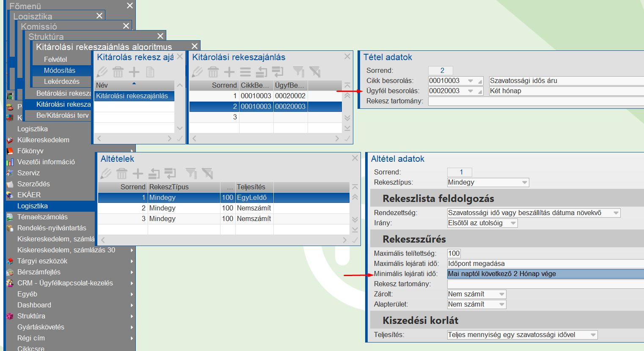Open the Ügyfél besorolás dropdown
The image size is (644, 351).
pos(471,91)
